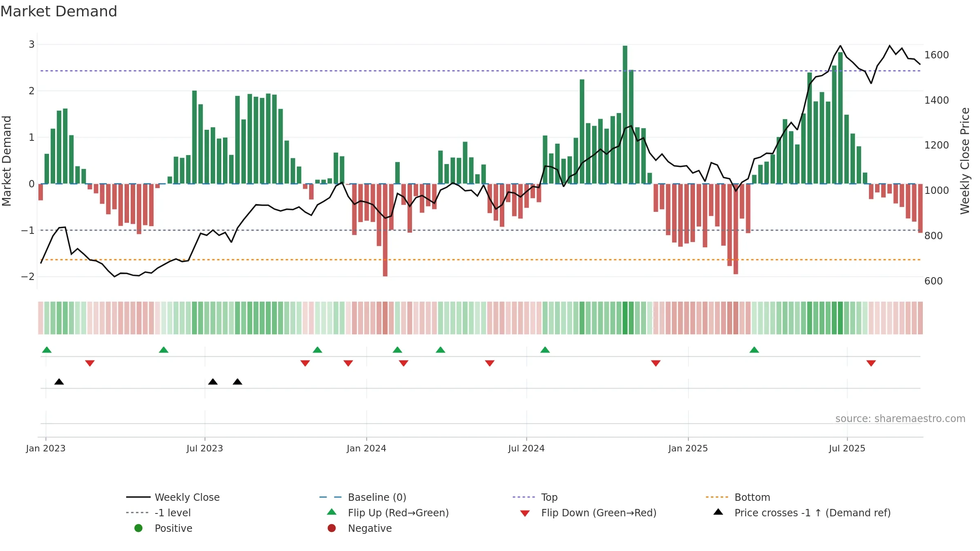The width and height of the screenshot is (980, 551).
Task: Click the Weekly Close legend entry
Action: pos(173,497)
